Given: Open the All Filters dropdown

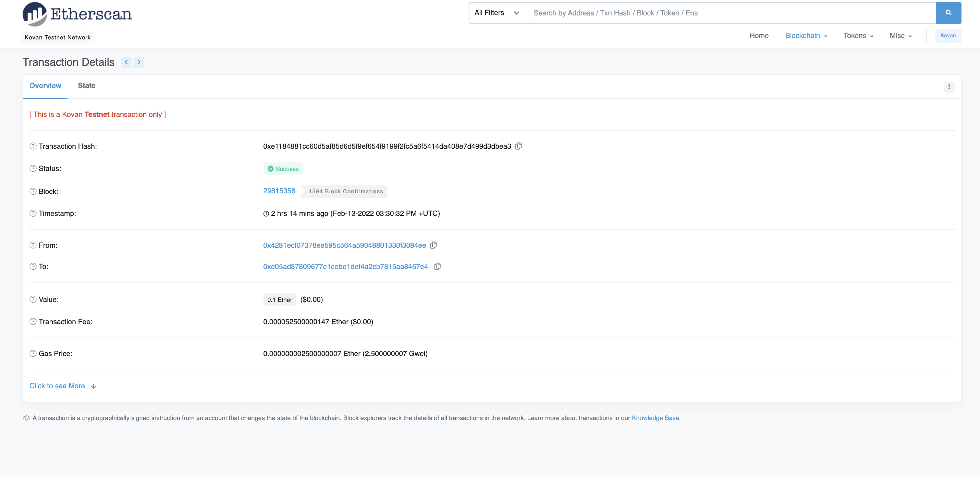Looking at the screenshot, I should pyautogui.click(x=497, y=13).
